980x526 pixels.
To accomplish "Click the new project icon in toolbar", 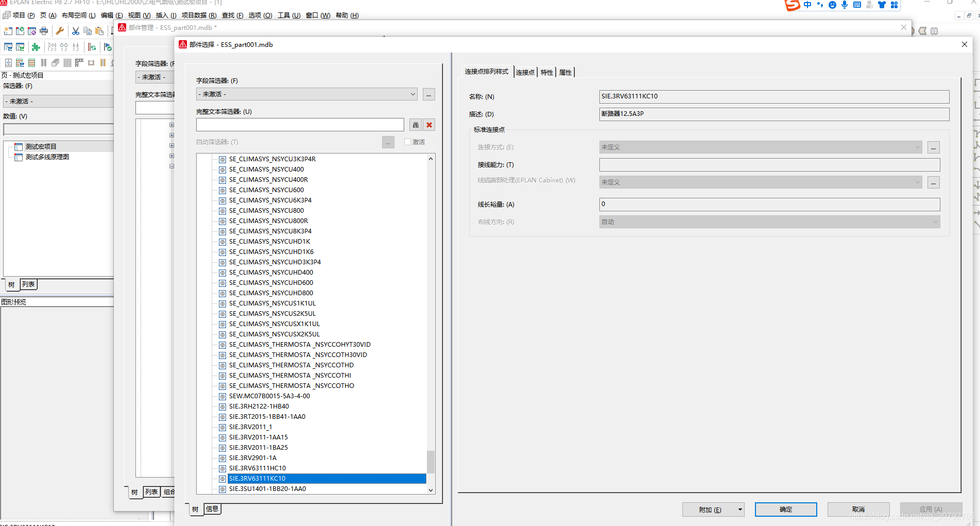I will point(8,31).
